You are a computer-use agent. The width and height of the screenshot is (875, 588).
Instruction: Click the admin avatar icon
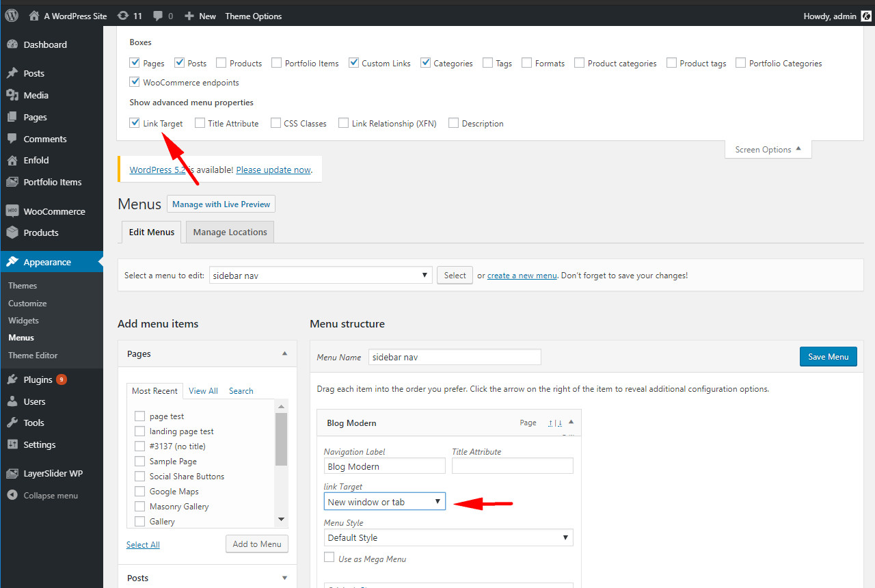[866, 16]
